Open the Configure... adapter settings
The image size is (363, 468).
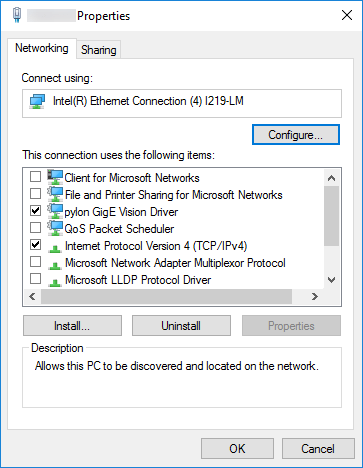(x=296, y=135)
